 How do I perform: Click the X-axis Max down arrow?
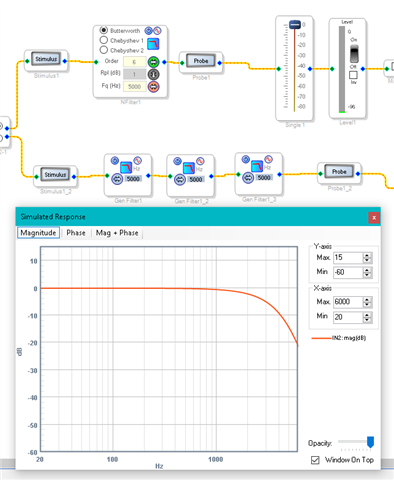click(367, 304)
